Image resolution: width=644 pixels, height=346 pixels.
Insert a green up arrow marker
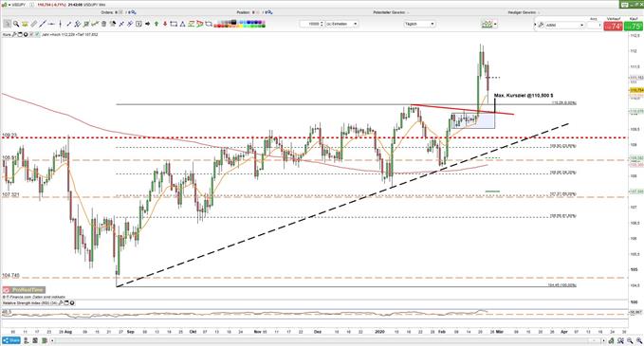156,24
